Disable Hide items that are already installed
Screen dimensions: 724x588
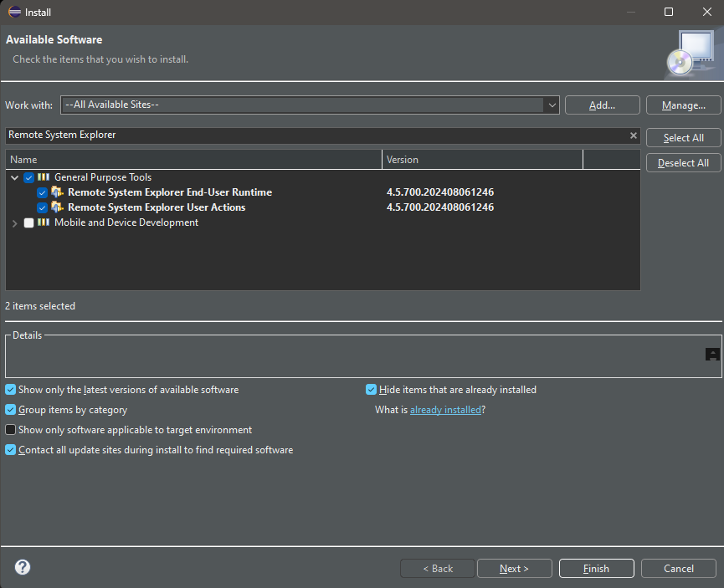tap(371, 389)
